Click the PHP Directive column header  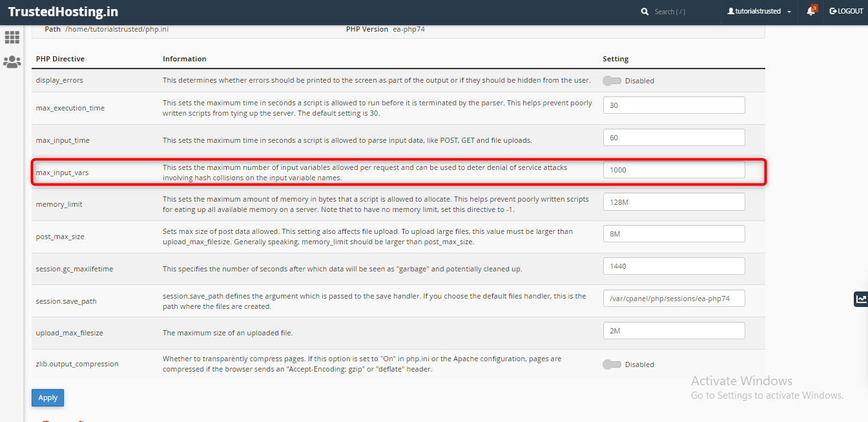pos(60,59)
